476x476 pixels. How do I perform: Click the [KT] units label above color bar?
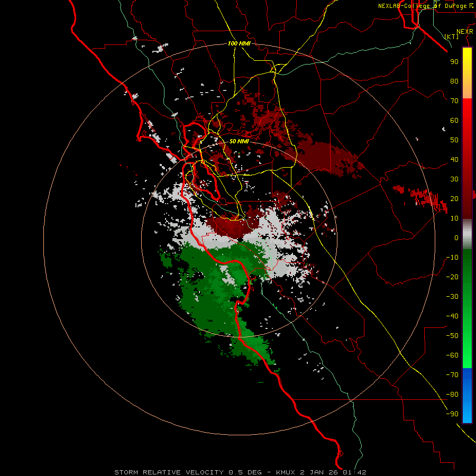[452, 36]
